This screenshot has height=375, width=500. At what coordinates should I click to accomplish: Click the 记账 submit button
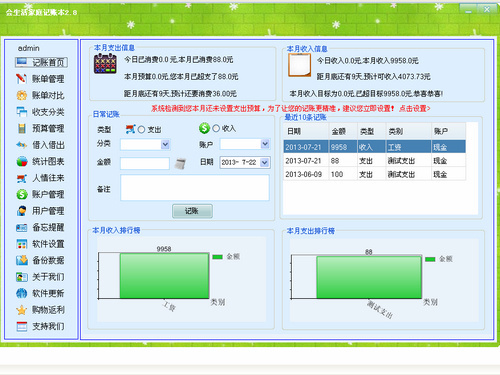[192, 211]
